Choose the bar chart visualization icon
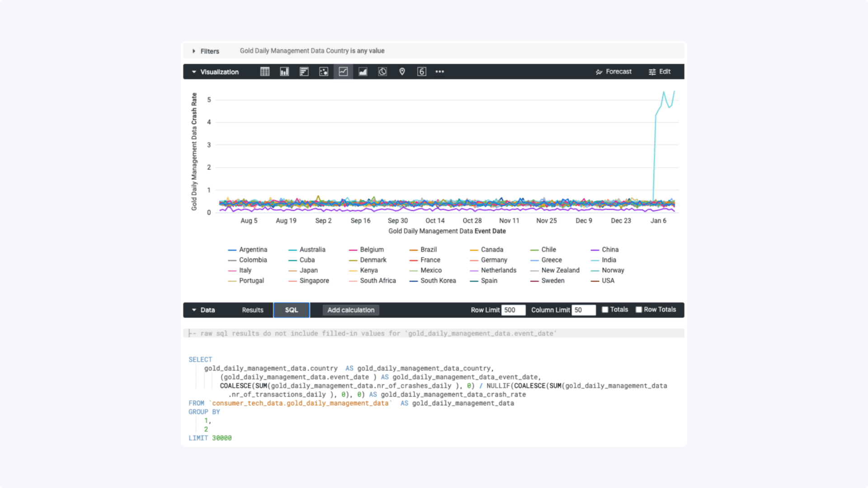Viewport: 868px width, 488px height. 304,71
